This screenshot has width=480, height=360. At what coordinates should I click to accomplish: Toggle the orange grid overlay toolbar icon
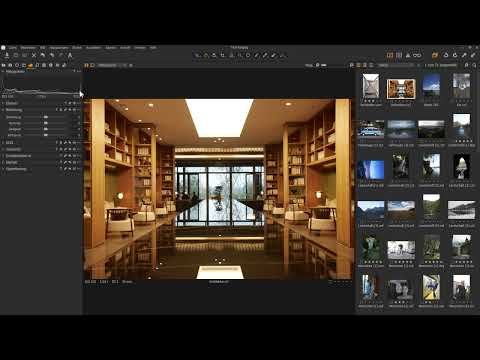click(x=390, y=55)
